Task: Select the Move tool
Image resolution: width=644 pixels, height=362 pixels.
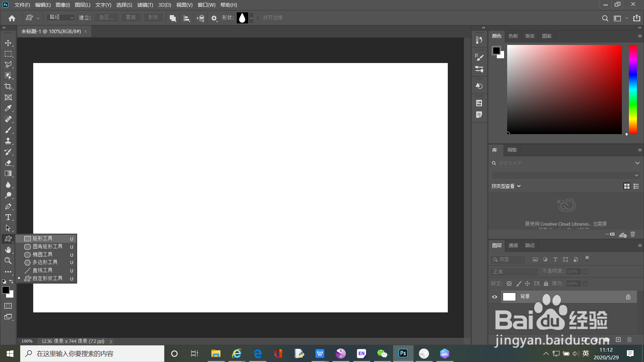Action: coord(8,43)
